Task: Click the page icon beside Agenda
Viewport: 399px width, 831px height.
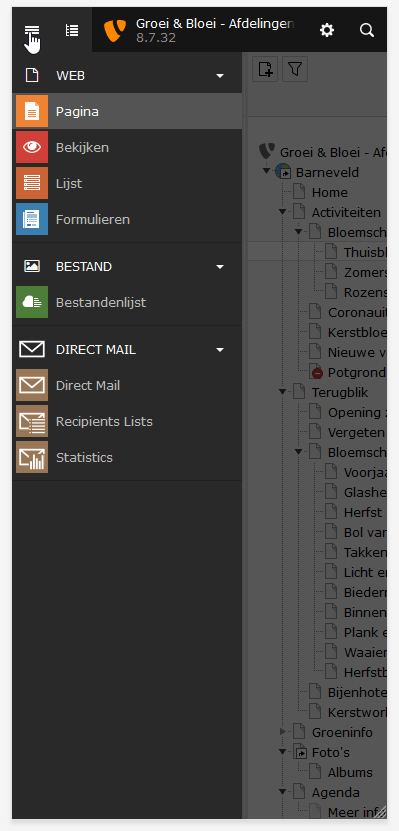Action: [299, 792]
